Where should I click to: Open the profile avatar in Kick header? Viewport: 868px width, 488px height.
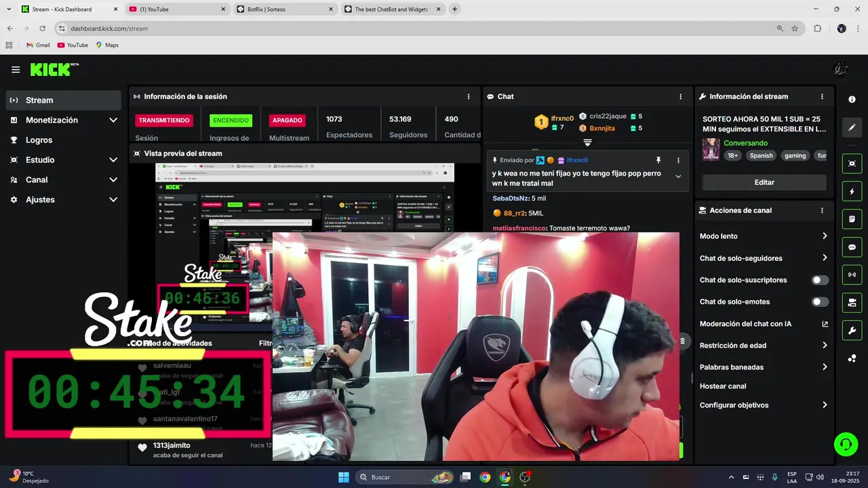click(x=840, y=69)
